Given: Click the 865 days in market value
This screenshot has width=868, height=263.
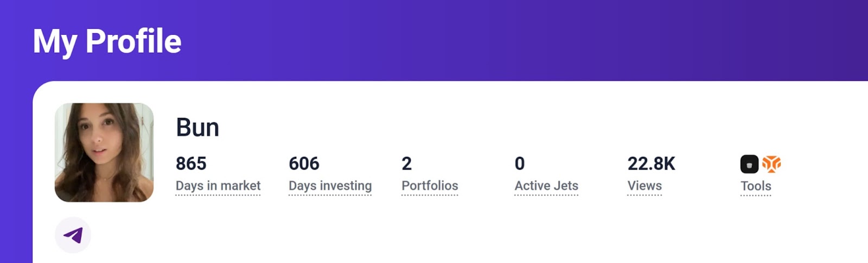Looking at the screenshot, I should pyautogui.click(x=191, y=164).
